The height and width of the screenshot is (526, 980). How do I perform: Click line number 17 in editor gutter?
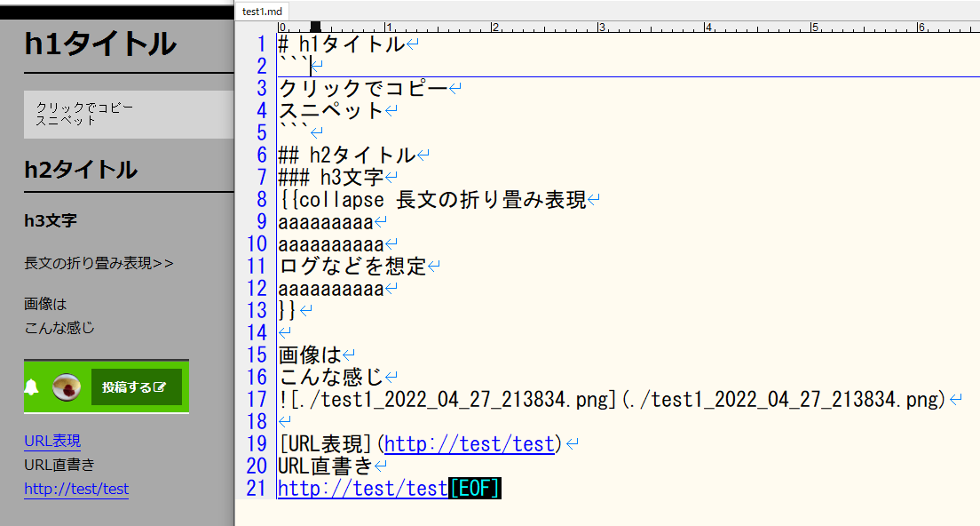tap(257, 399)
